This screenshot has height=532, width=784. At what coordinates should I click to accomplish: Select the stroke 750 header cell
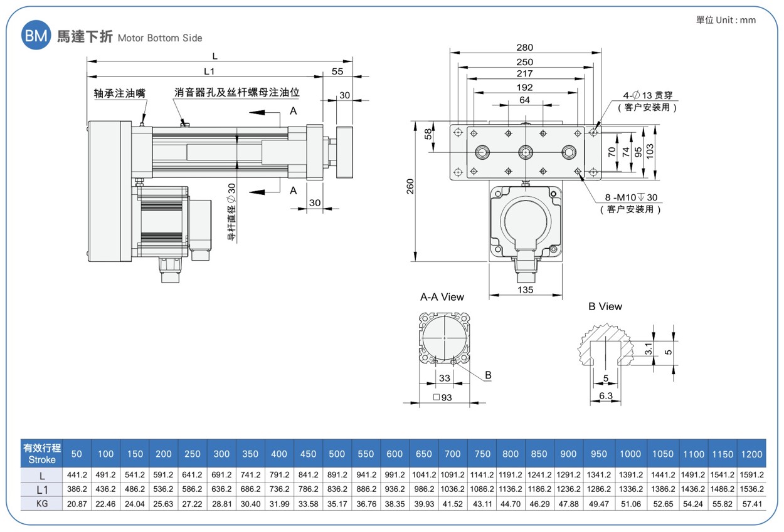482,454
